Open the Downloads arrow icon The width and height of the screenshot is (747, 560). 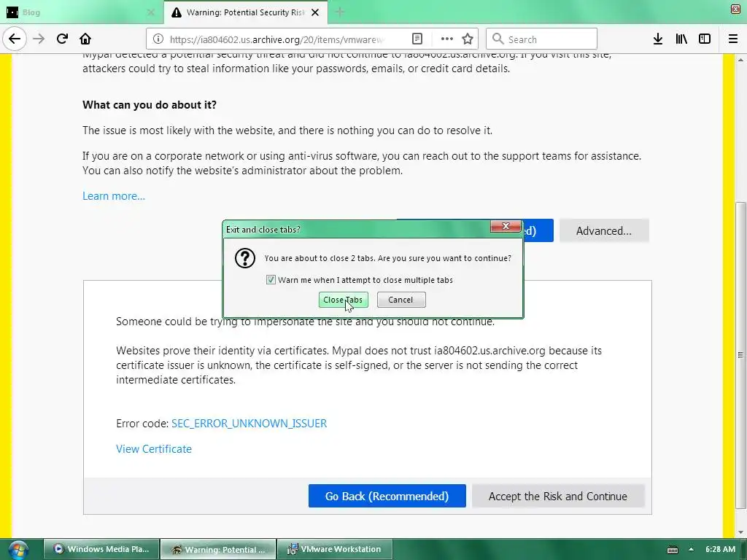tap(658, 39)
